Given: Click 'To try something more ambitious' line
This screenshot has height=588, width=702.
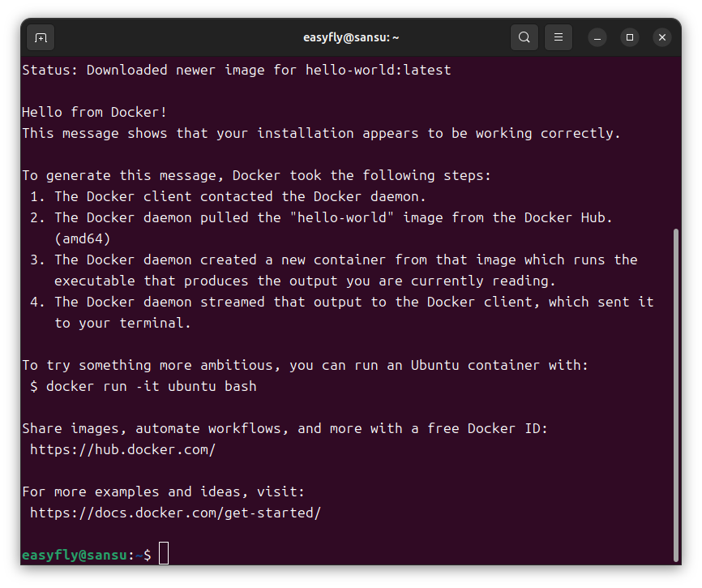Looking at the screenshot, I should click(305, 365).
